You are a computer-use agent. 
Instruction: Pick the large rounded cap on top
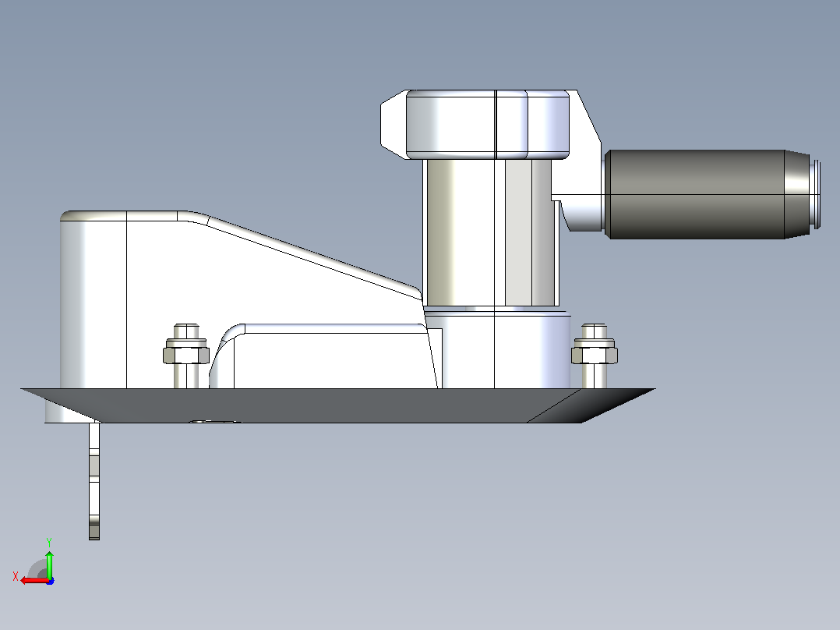click(x=487, y=125)
